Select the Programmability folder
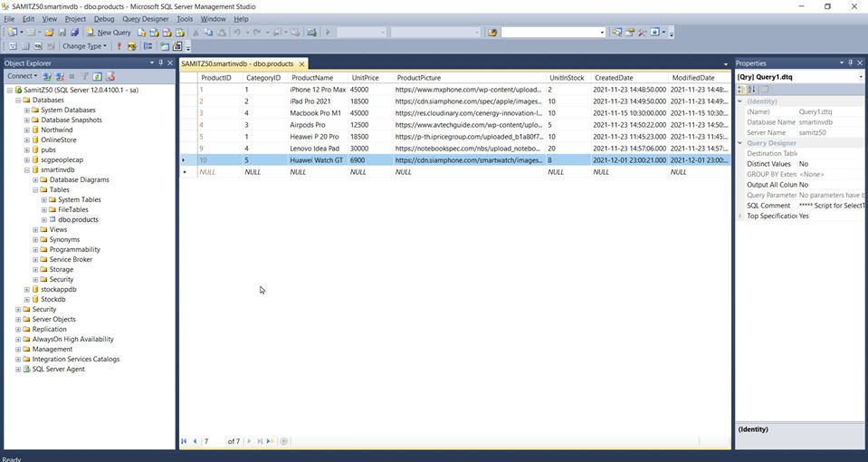The height and width of the screenshot is (462, 868). click(x=75, y=250)
